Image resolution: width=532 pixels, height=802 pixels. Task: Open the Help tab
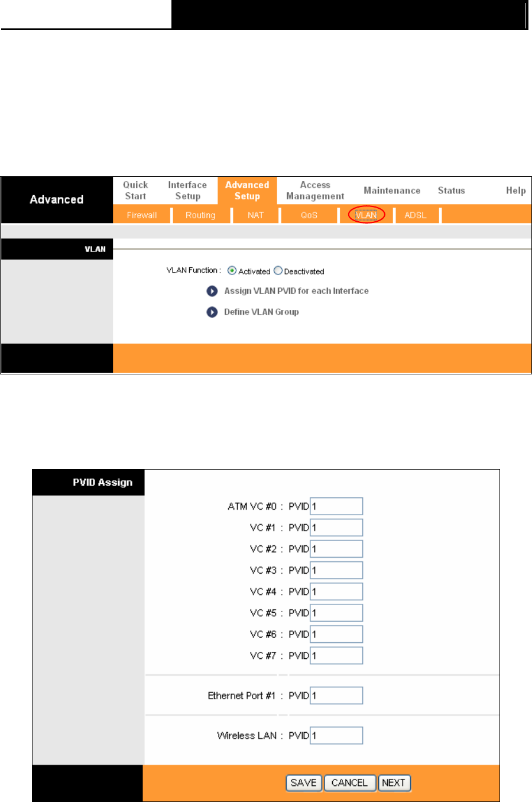click(x=515, y=190)
